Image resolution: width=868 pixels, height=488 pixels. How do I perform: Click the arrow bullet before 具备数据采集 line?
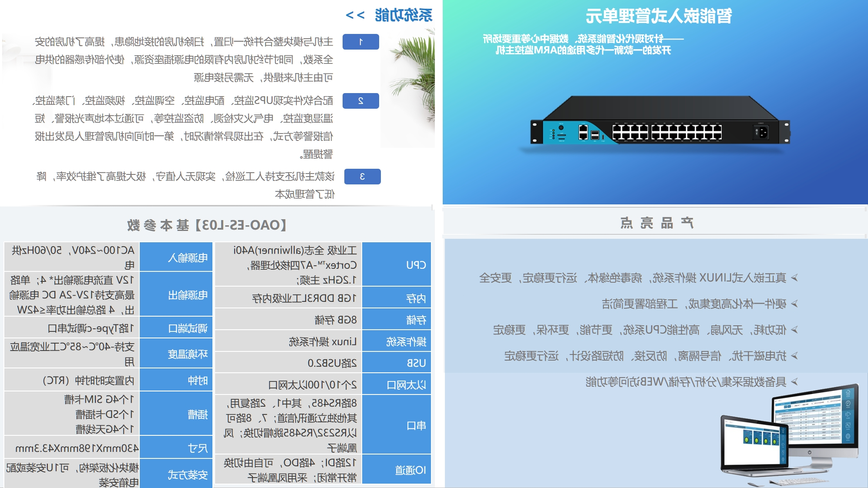[794, 382]
